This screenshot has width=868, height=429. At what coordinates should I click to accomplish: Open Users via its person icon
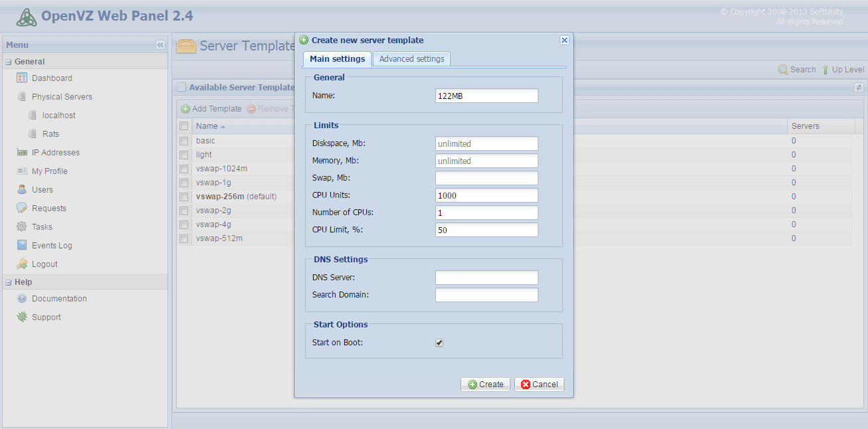click(22, 190)
